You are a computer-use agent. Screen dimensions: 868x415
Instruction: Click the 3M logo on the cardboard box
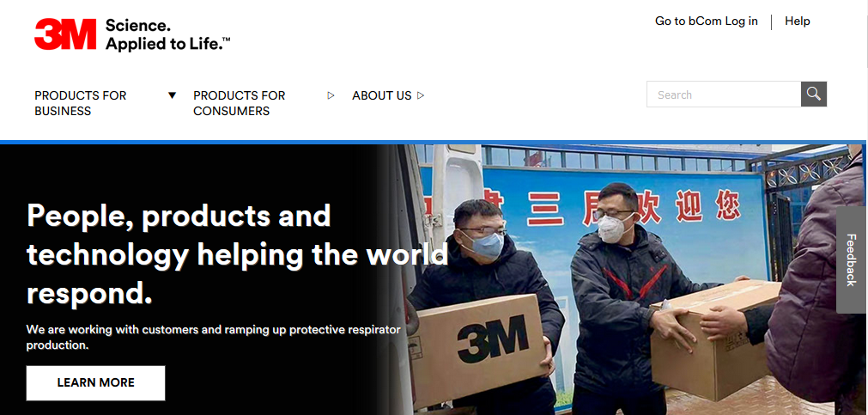tap(493, 339)
